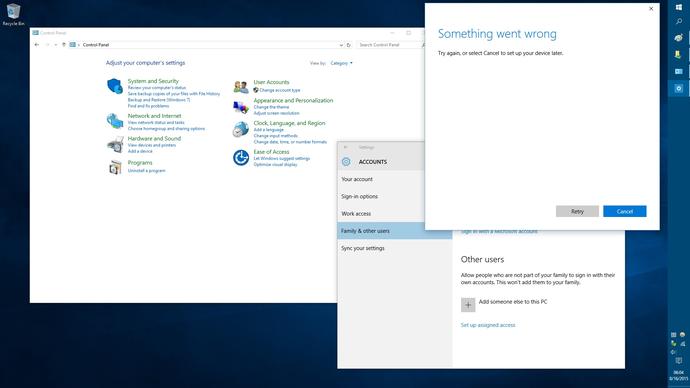Open the Ease of Access heading link
Image resolution: width=690 pixels, height=388 pixels.
point(271,151)
